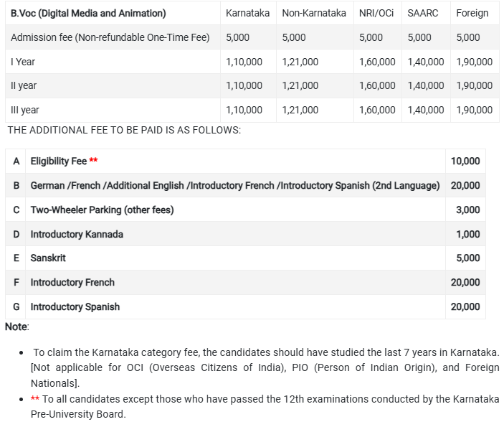Click the B.Voc (Digital Media and Animation) header cell

(88, 13)
